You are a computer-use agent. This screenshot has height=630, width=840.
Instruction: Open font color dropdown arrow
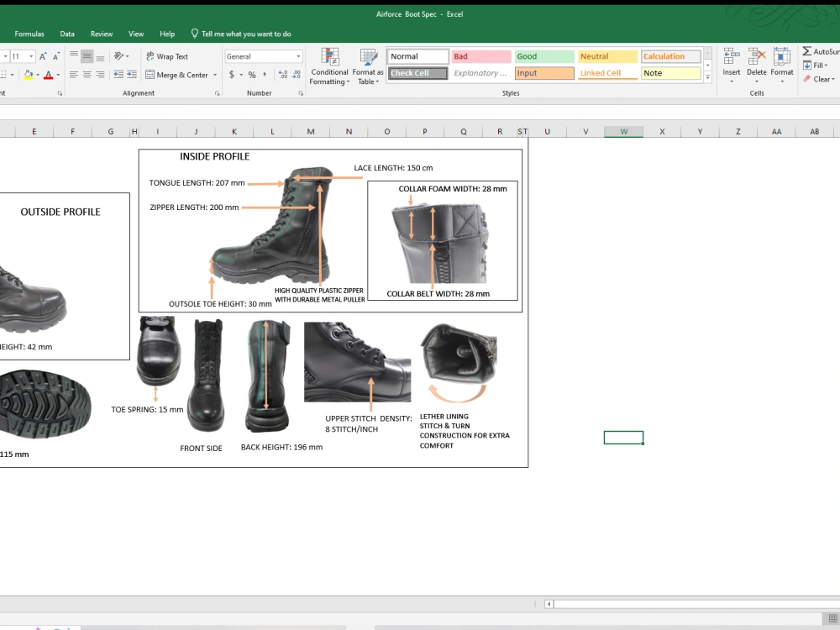click(x=58, y=75)
